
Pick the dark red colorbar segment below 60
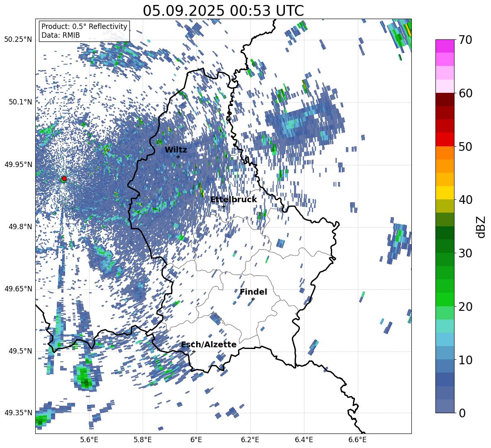point(445,99)
